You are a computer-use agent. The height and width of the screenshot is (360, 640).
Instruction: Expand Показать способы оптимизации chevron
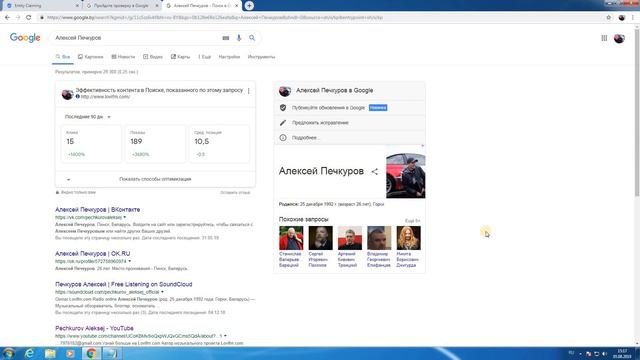[69, 180]
